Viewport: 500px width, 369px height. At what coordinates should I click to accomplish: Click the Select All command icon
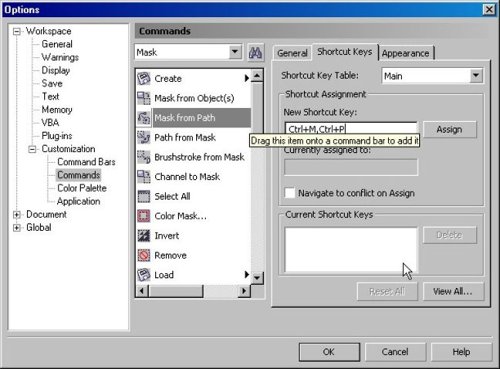pyautogui.click(x=144, y=196)
